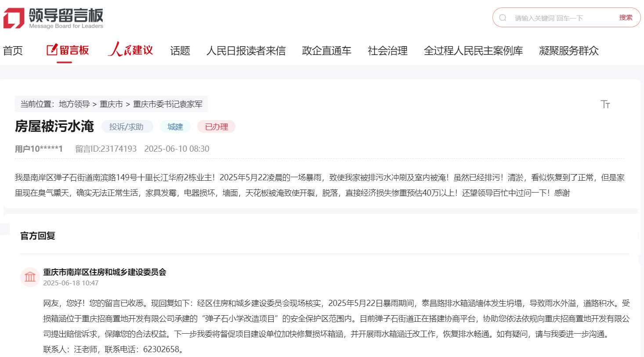Open the 地方领导 breadcrumb menu
The image size is (644, 357).
[x=75, y=104]
